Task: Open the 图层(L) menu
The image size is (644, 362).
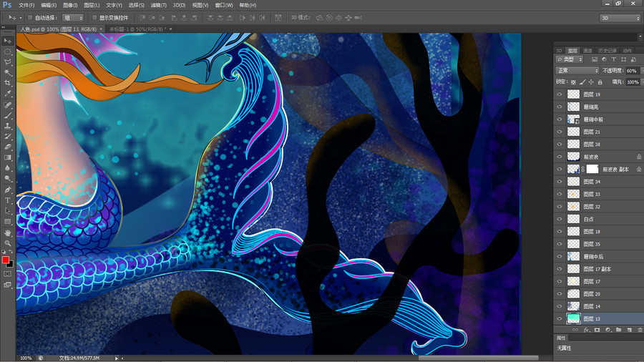Action: 92,5
